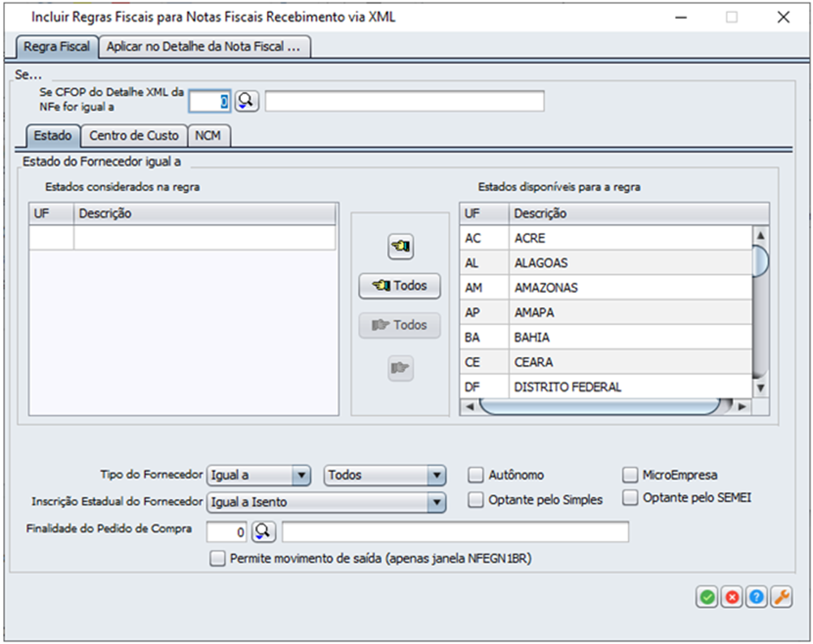Click the vertical scrollbar of available states
The image size is (813, 644).
pyautogui.click(x=760, y=308)
